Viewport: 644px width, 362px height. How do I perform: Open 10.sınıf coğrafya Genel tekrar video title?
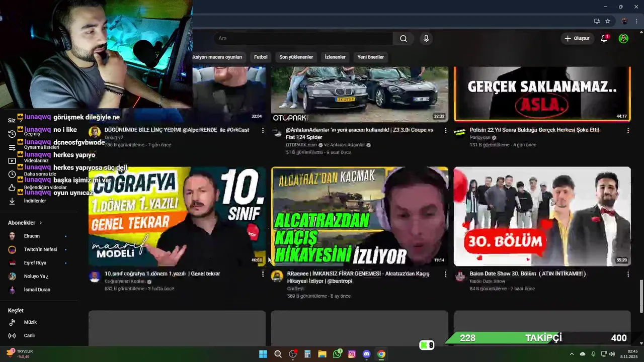(x=162, y=274)
